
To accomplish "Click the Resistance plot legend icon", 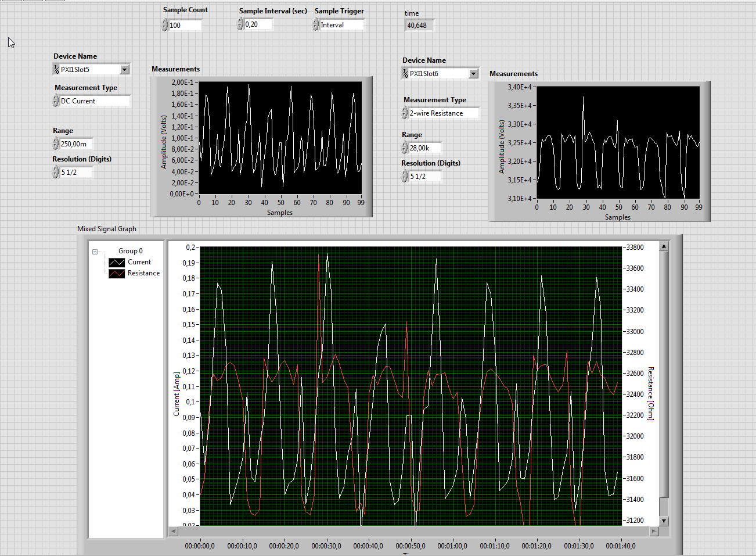I will tap(117, 274).
